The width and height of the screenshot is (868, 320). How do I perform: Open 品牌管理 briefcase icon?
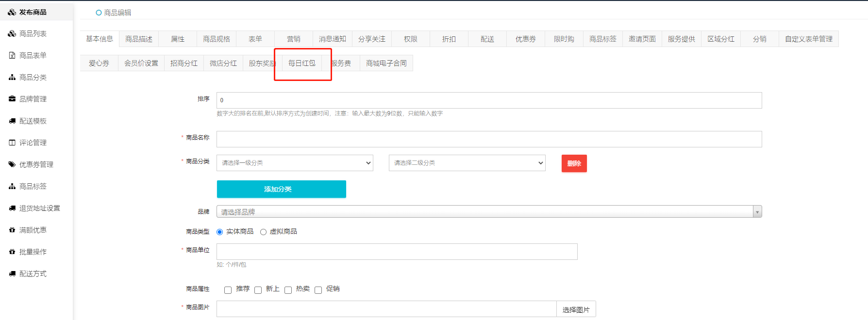(x=12, y=99)
